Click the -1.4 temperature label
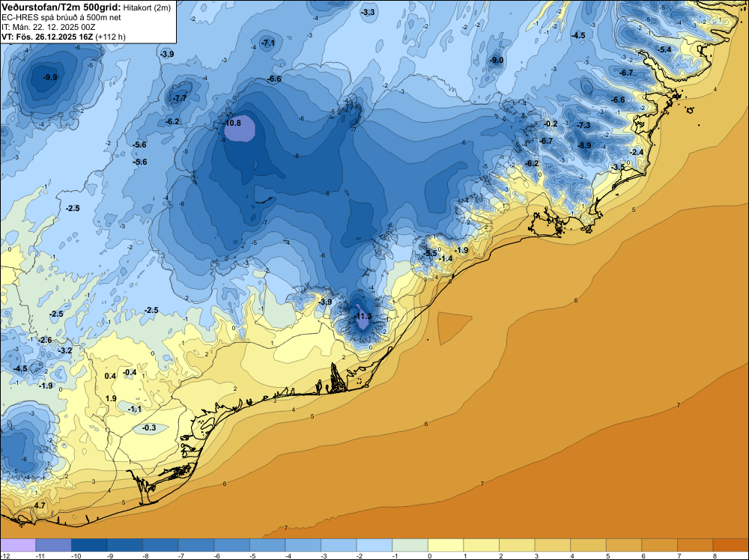The width and height of the screenshot is (749, 560). tap(445, 258)
